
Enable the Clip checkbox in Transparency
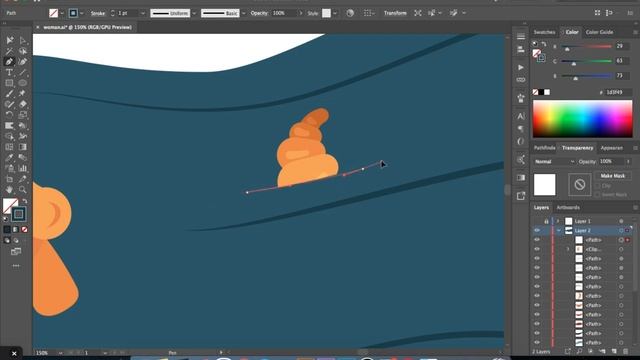coord(598,186)
